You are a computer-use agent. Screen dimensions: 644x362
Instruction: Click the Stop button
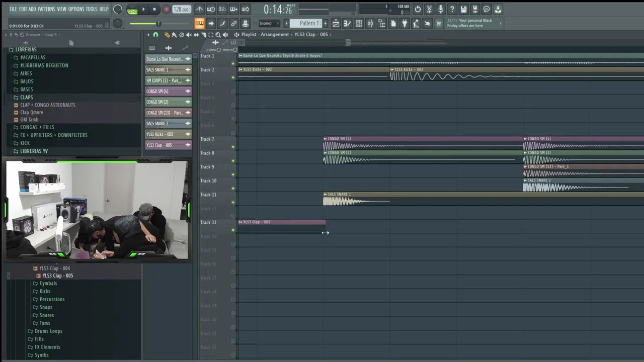154,9
